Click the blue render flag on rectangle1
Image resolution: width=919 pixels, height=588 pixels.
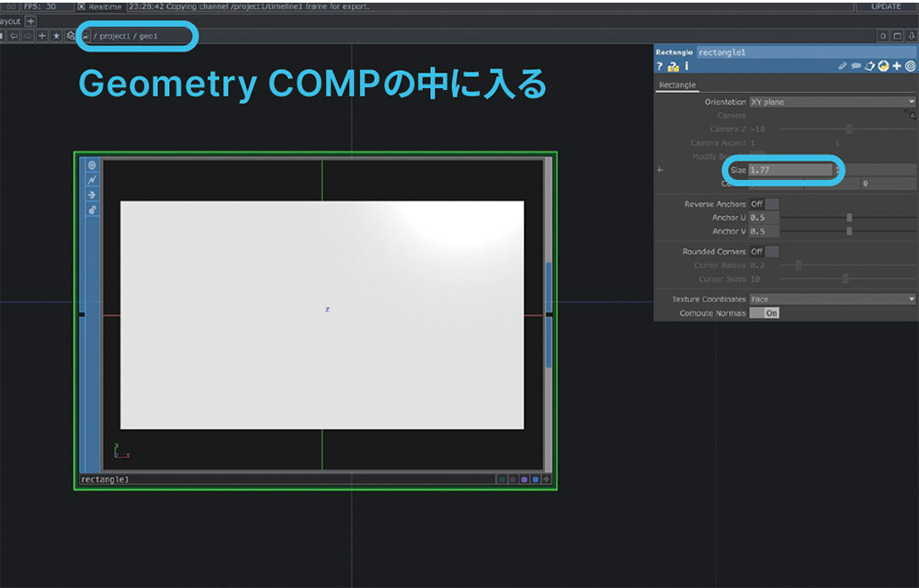tap(535, 479)
